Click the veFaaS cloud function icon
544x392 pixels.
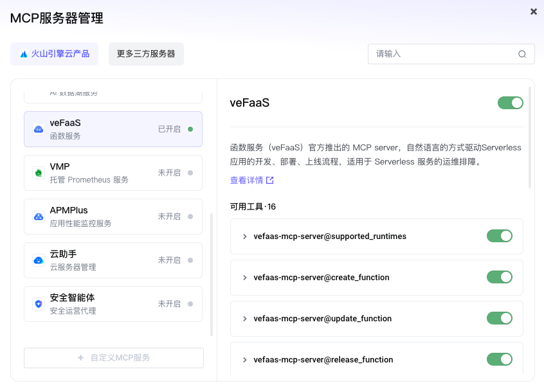pyautogui.click(x=39, y=129)
